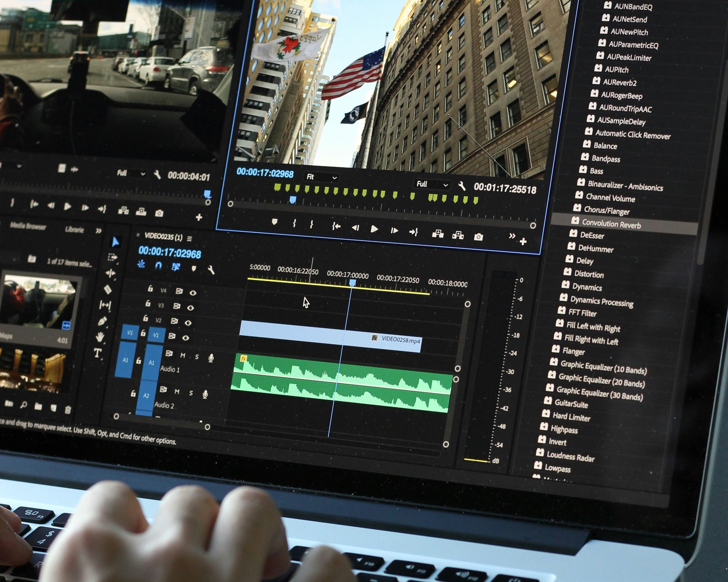This screenshot has height=582, width=728.
Task: Select the Type tool in the toolbar
Action: click(x=98, y=353)
